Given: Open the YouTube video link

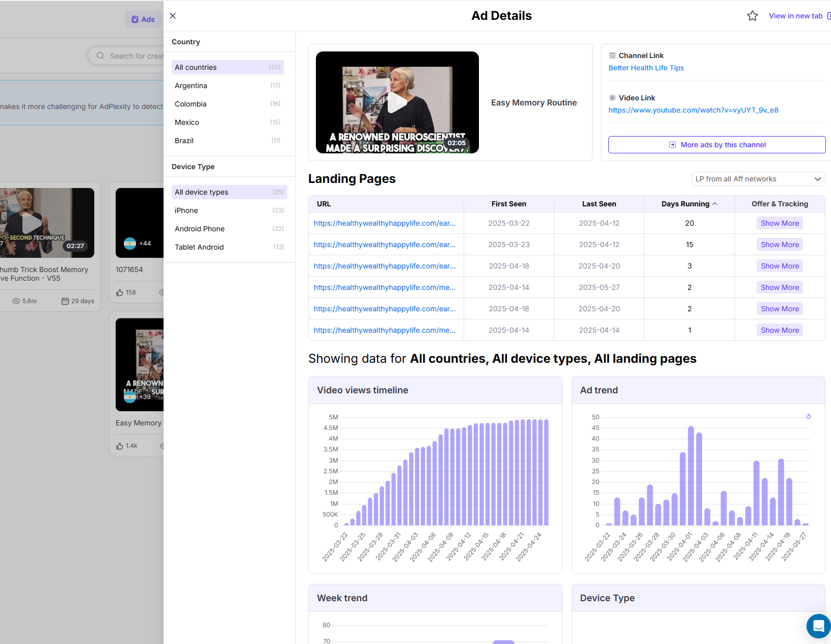Looking at the screenshot, I should point(693,110).
